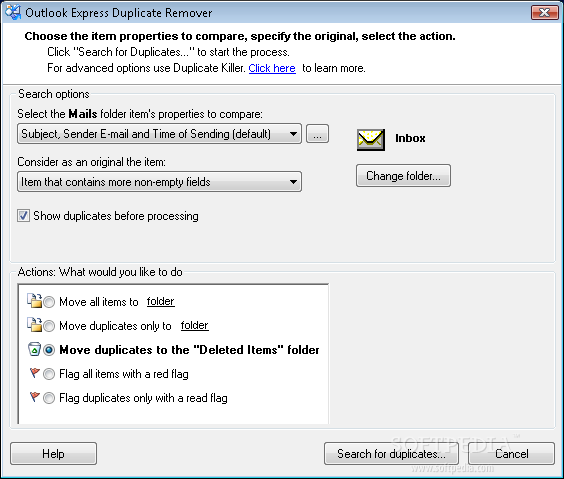Close the Duplicate Remover window

(x=545, y=13)
